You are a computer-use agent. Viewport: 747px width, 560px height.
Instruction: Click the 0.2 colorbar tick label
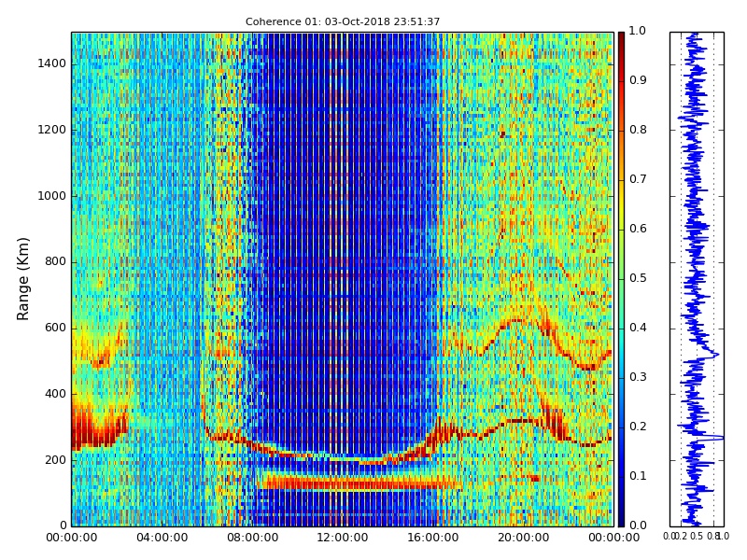[x=638, y=427]
